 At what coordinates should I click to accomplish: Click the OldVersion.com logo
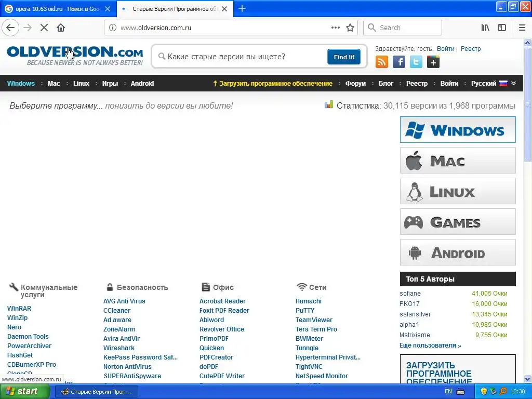[75, 56]
